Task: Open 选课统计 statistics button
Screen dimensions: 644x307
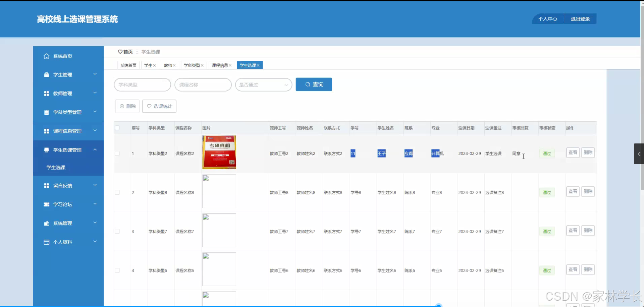Action: [x=159, y=106]
